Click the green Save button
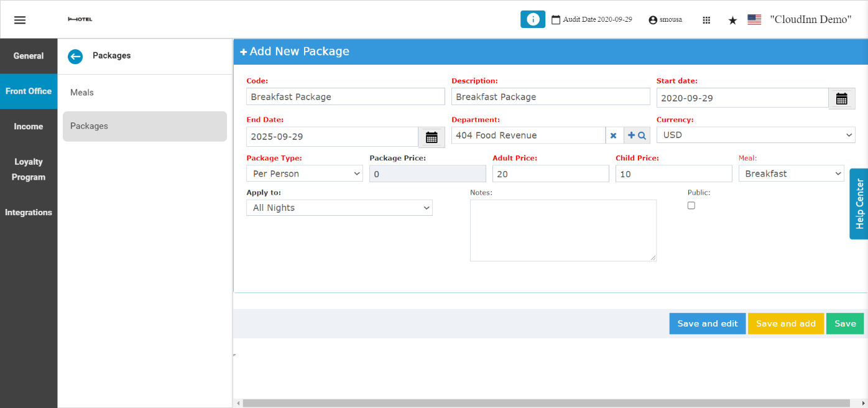This screenshot has width=868, height=408. [x=845, y=323]
